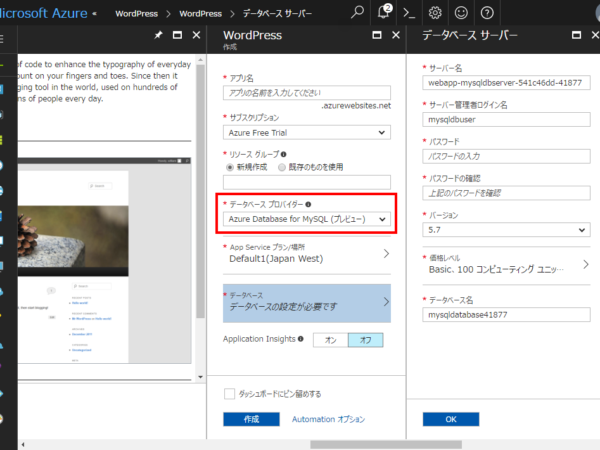Screen dimensions: 600x450
Task: Click the blue create button
Action: [x=251, y=419]
